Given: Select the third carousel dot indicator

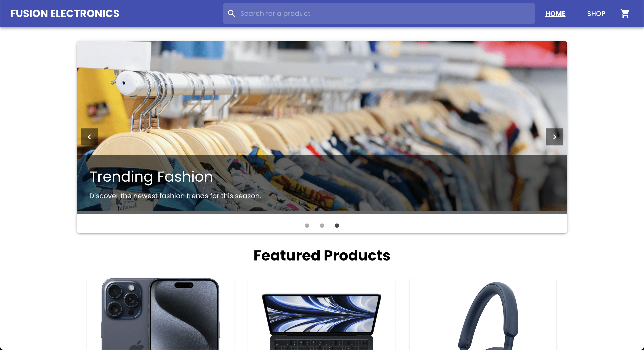Looking at the screenshot, I should click(337, 225).
